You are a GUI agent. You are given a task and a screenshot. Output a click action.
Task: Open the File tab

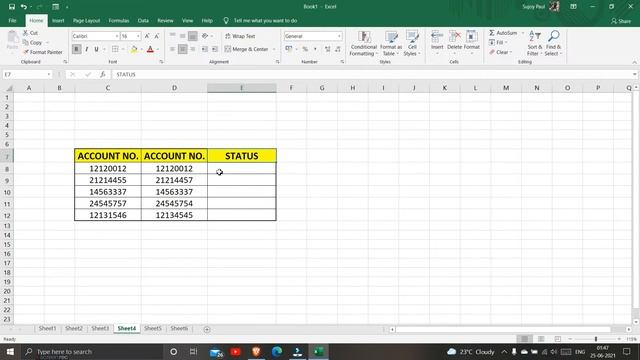click(12, 20)
